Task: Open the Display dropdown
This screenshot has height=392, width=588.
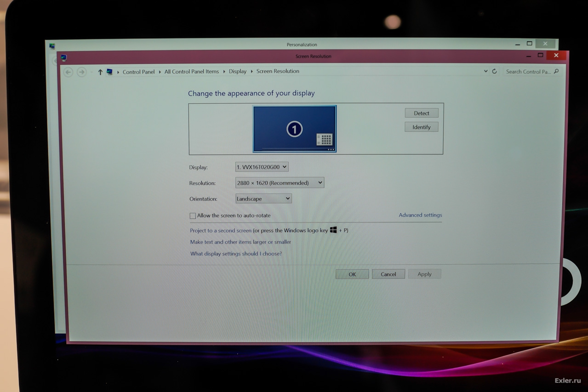Action: click(x=262, y=167)
